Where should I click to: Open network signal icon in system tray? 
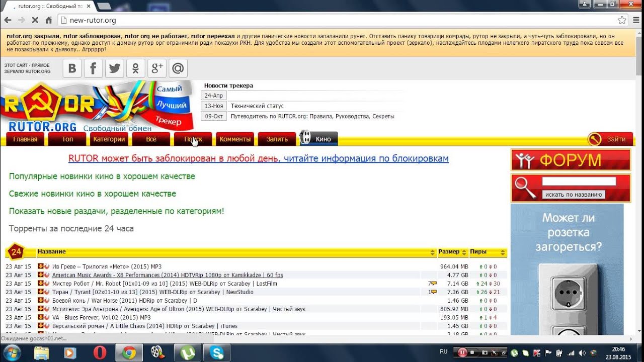[571, 353]
